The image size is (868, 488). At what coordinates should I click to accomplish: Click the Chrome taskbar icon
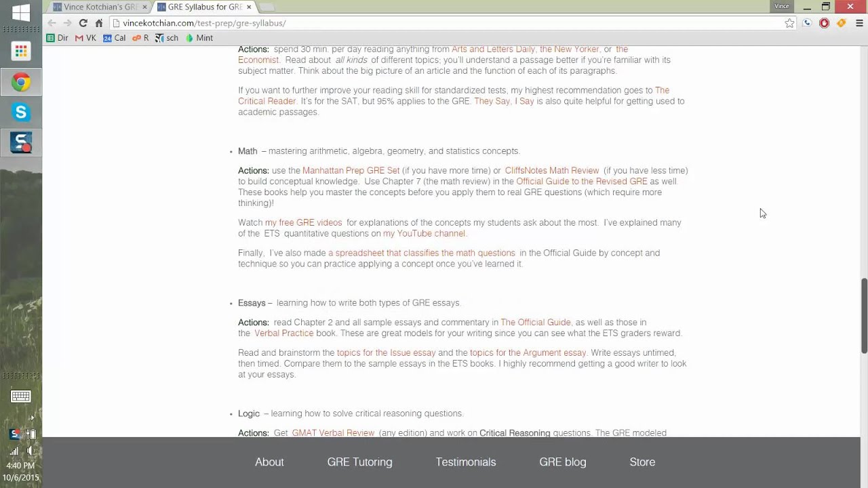pyautogui.click(x=21, y=83)
